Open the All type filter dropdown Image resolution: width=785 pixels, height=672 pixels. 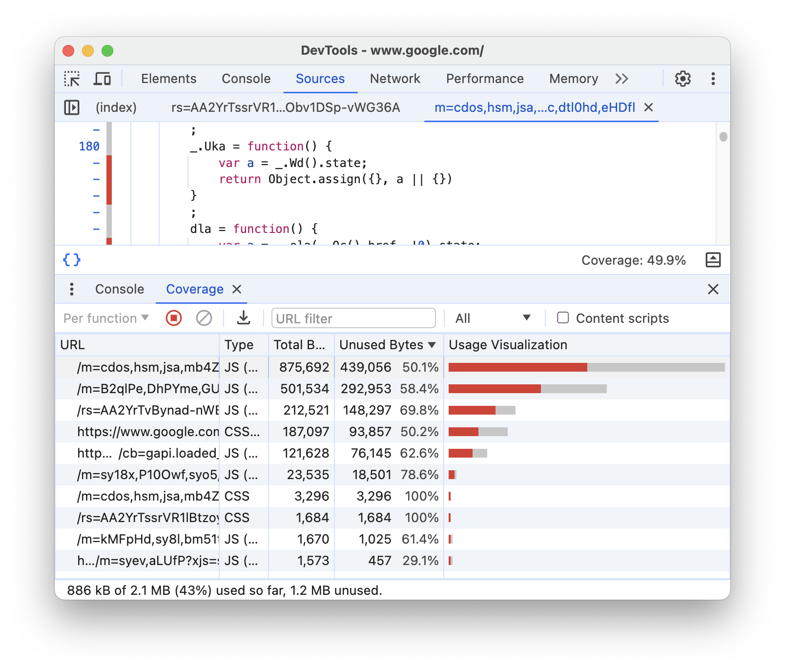coord(492,318)
